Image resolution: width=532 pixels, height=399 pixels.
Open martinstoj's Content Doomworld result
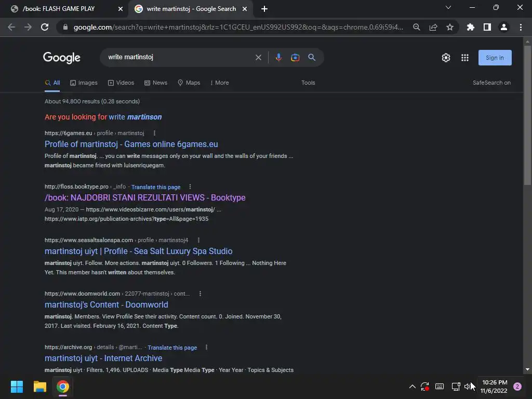pyautogui.click(x=106, y=304)
